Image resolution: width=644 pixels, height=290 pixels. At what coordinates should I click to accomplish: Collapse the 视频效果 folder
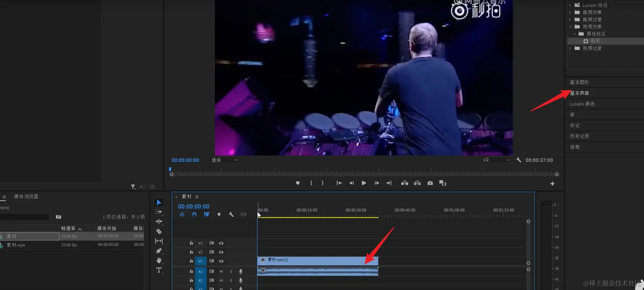(x=570, y=27)
